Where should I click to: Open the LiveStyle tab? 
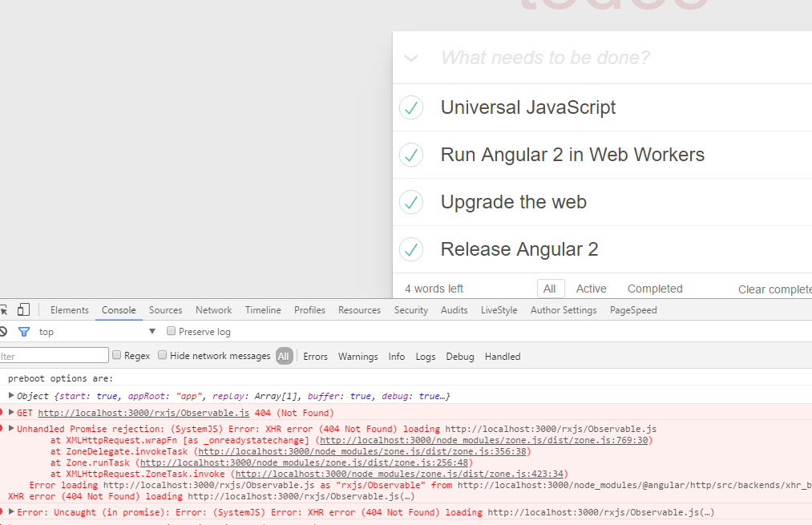499,310
